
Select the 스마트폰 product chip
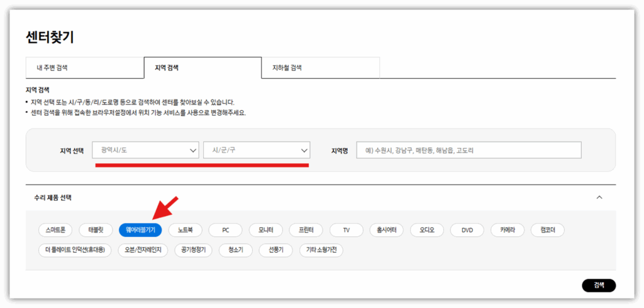click(x=56, y=230)
